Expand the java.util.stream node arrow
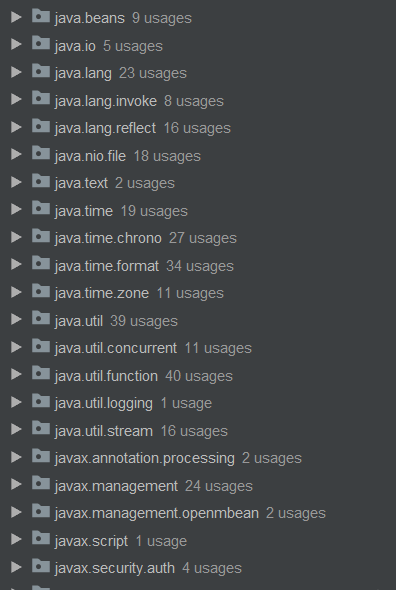The image size is (396, 590). (x=16, y=429)
